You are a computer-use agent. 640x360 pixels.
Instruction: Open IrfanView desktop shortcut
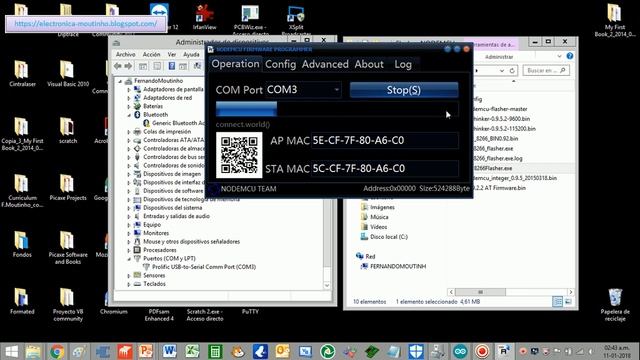pos(204,17)
